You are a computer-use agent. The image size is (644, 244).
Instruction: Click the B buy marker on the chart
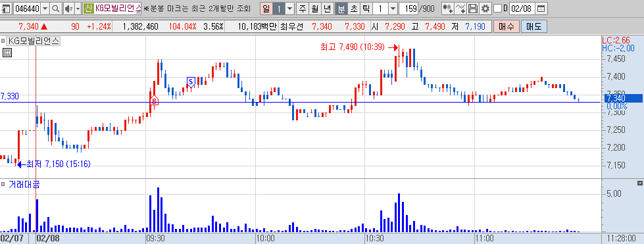(x=154, y=100)
